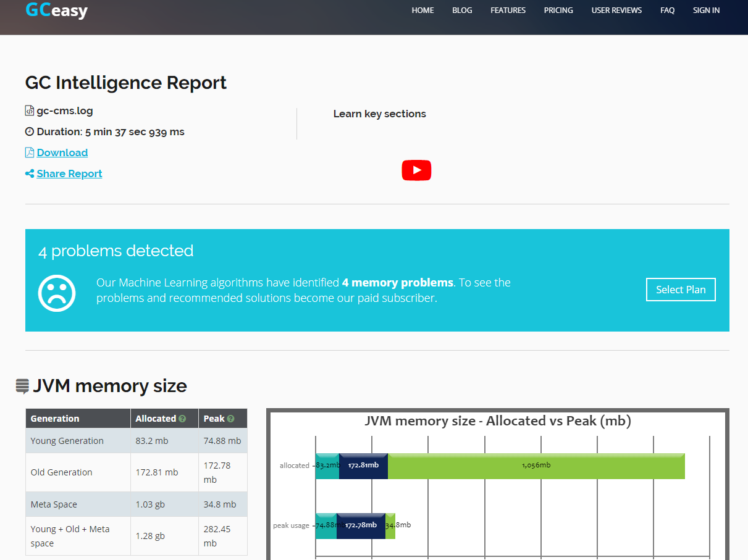Click the green 1,056mb allocated bar segment

point(536,466)
